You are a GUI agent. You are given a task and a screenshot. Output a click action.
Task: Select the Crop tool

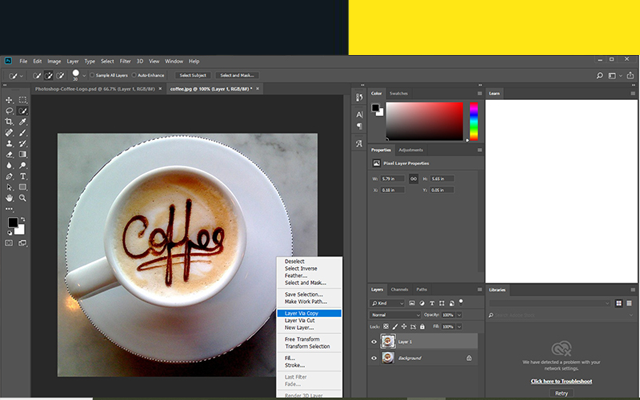[10, 122]
